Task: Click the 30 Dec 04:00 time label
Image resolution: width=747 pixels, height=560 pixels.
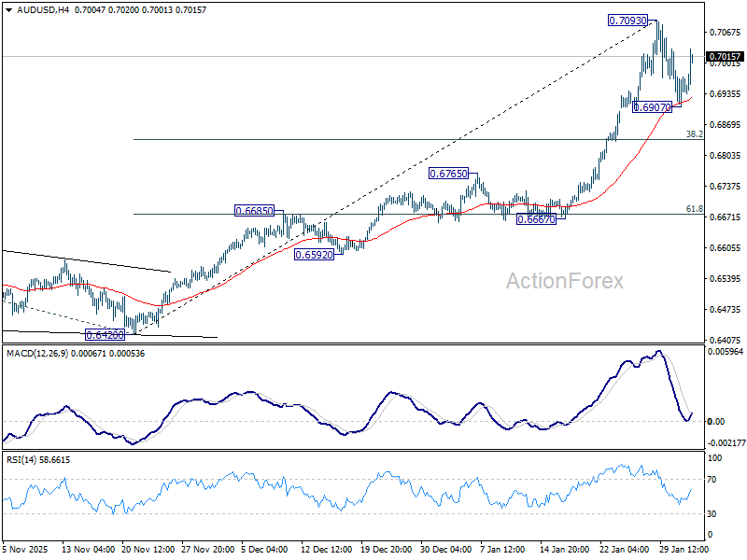Action: (x=446, y=549)
